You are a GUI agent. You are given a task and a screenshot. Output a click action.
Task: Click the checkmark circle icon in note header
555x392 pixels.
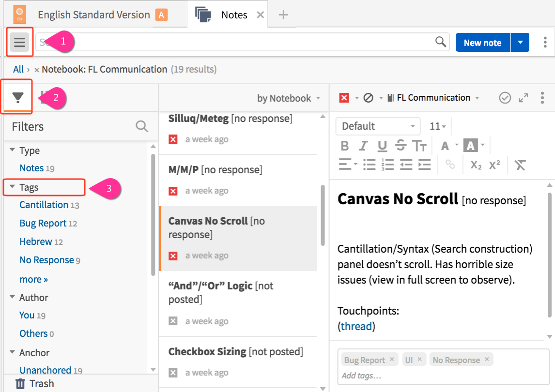pos(505,98)
